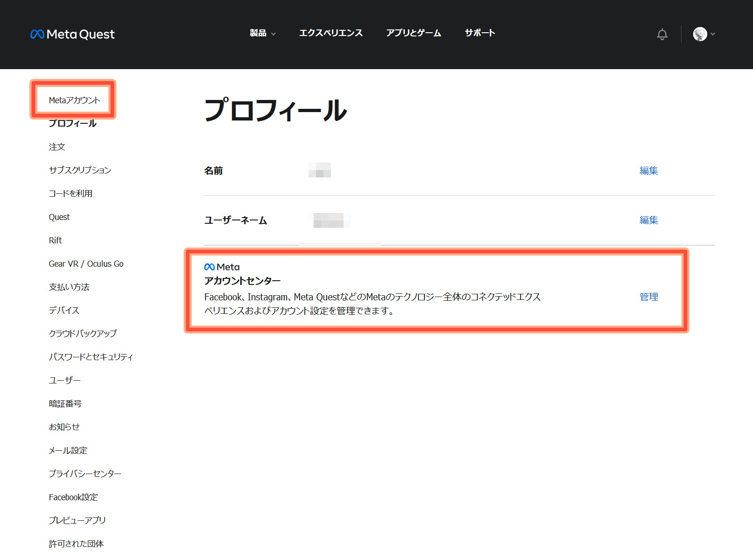
Task: Open メール設定 in the sidebar
Action: tap(68, 450)
